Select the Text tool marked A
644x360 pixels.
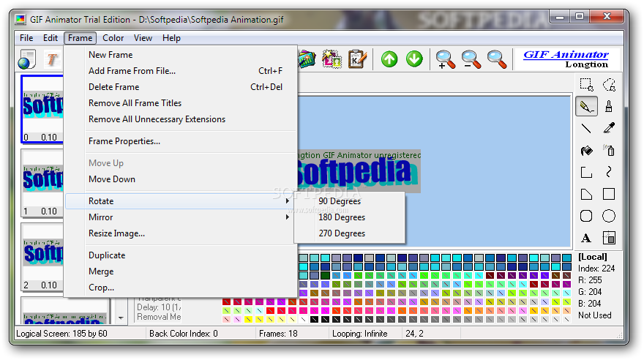586,238
